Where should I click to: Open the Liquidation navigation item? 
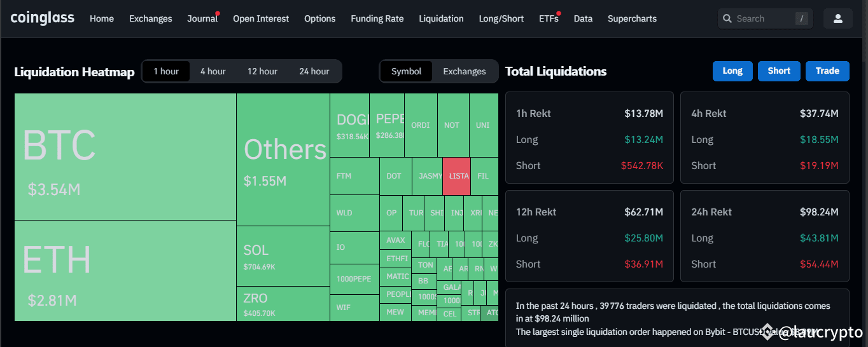click(x=441, y=18)
